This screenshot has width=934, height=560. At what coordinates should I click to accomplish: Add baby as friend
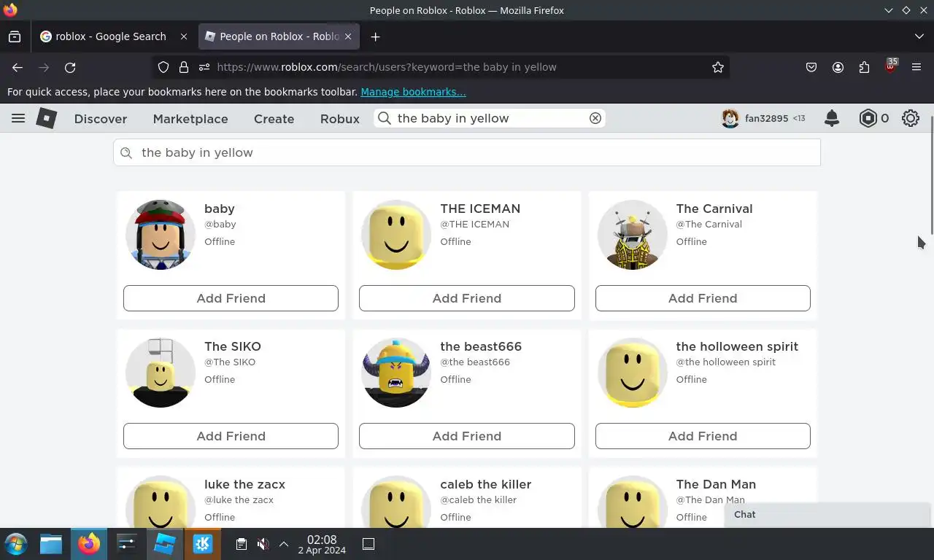(231, 298)
